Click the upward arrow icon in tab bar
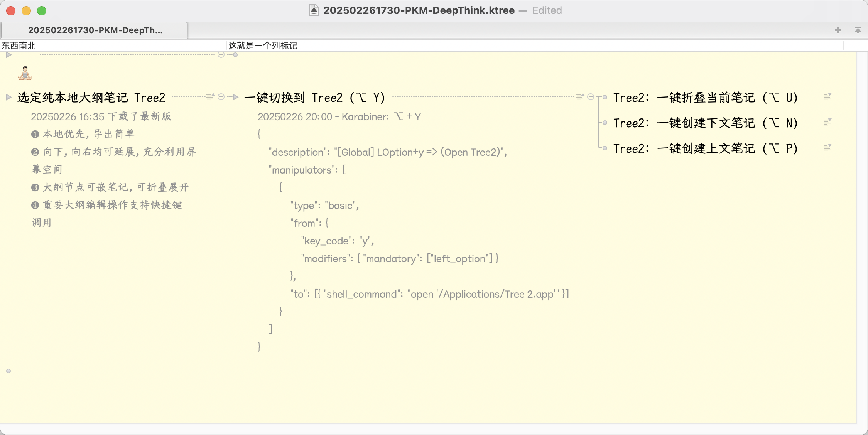 click(858, 30)
